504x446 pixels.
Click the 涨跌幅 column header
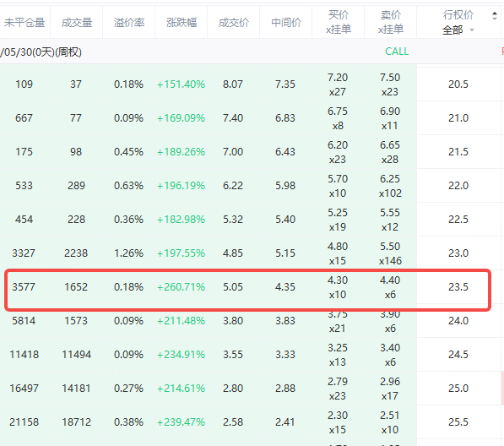pos(182,23)
